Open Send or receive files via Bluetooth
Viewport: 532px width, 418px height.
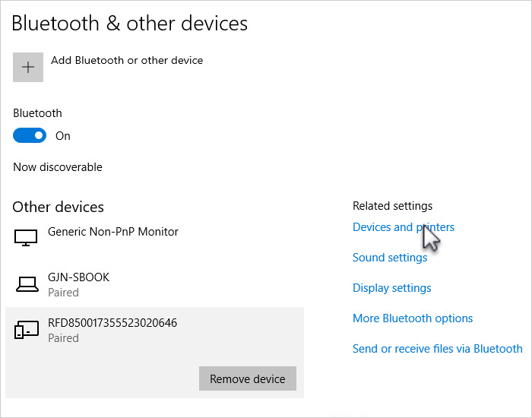click(x=437, y=349)
